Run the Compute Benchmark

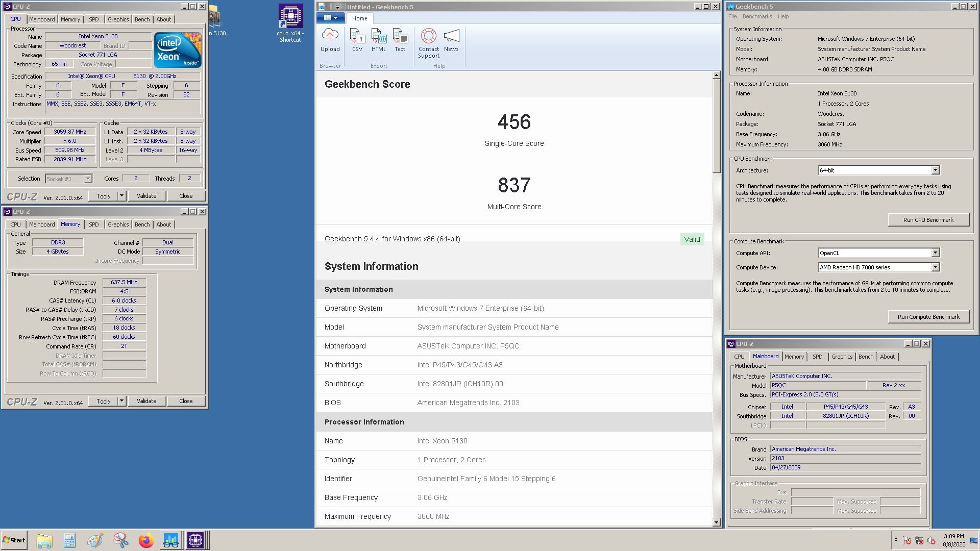point(928,317)
